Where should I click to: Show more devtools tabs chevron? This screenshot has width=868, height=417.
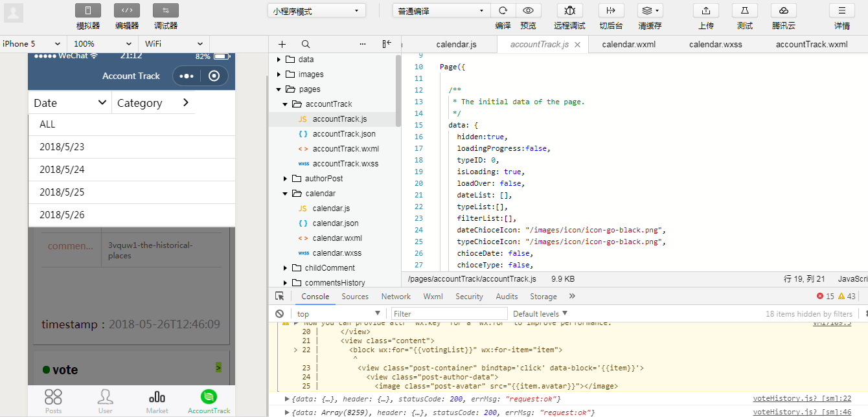click(572, 296)
